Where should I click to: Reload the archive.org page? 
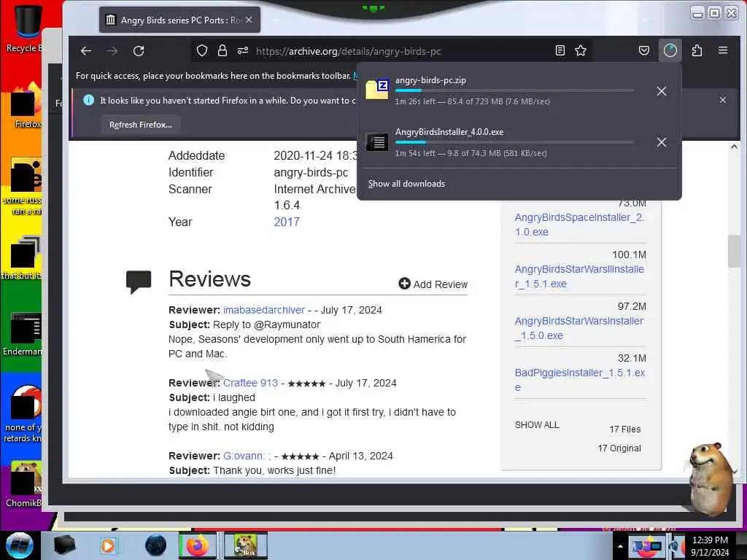pos(139,51)
